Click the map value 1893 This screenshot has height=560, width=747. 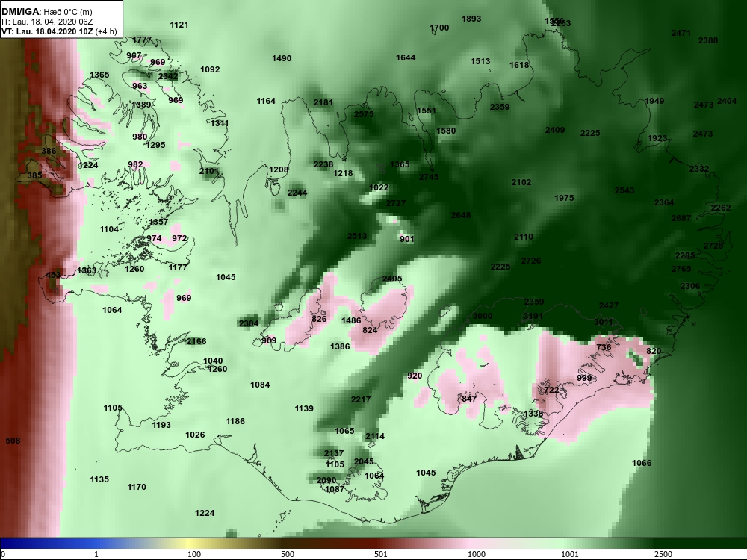(471, 19)
